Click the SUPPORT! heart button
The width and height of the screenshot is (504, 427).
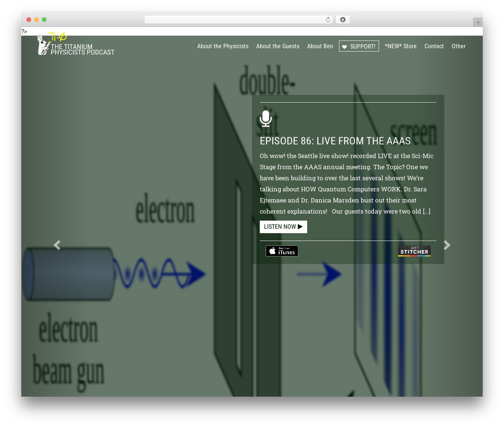coord(359,46)
